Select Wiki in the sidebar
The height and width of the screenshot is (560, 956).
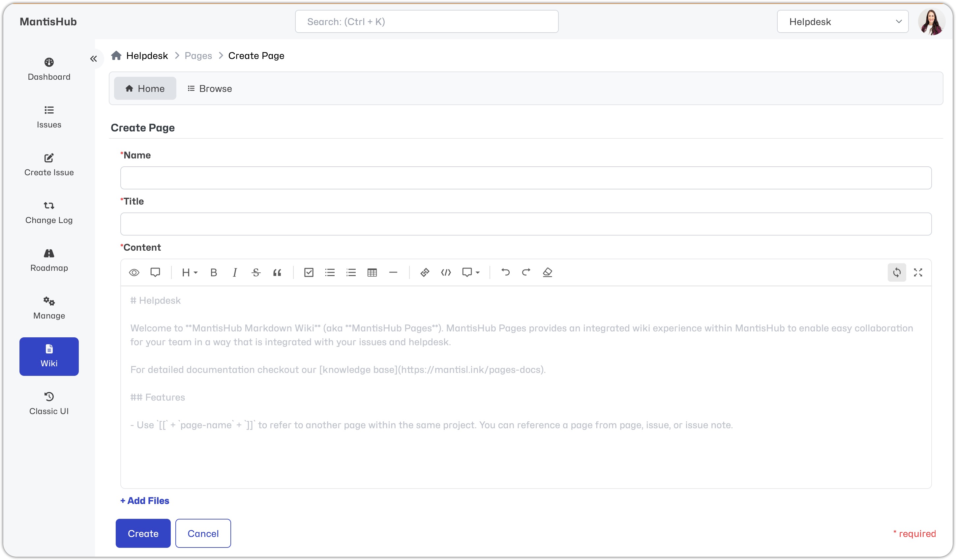click(49, 357)
